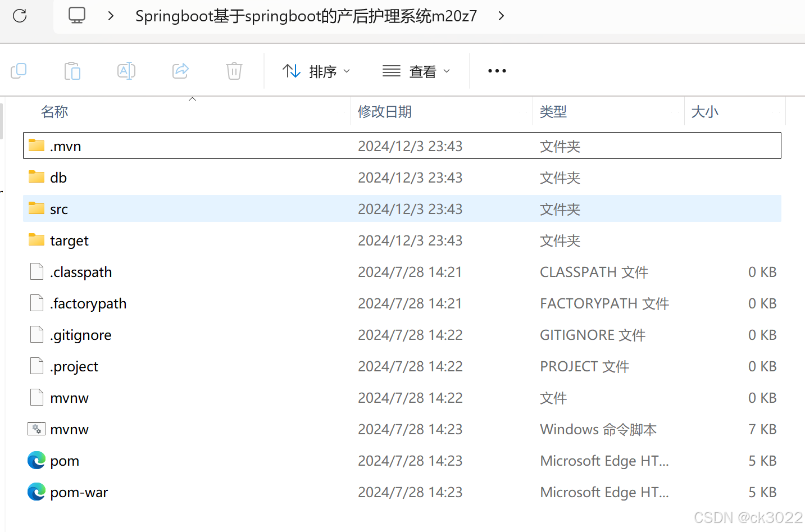Image resolution: width=805 pixels, height=532 pixels.
Task: Sort by the 修改日期 column header
Action: tap(385, 112)
